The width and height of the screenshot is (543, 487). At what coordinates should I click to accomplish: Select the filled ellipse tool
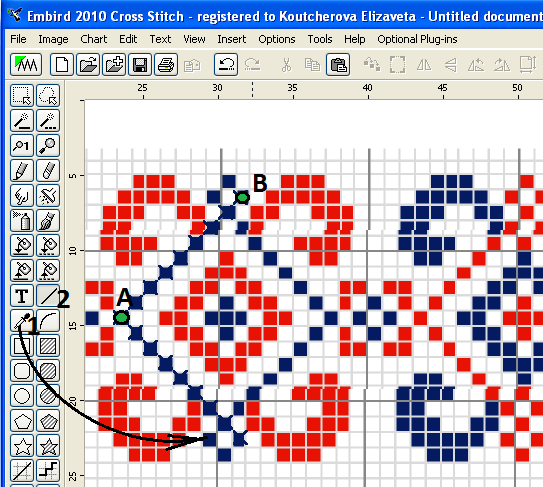click(x=48, y=396)
